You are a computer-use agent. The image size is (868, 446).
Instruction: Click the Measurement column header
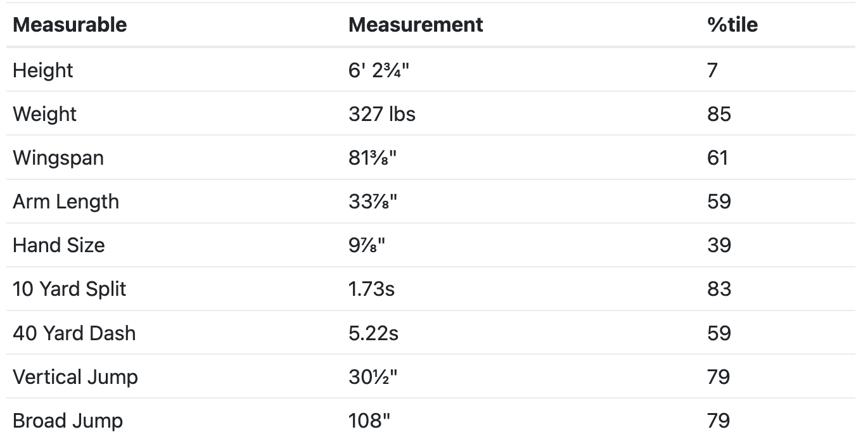click(416, 25)
